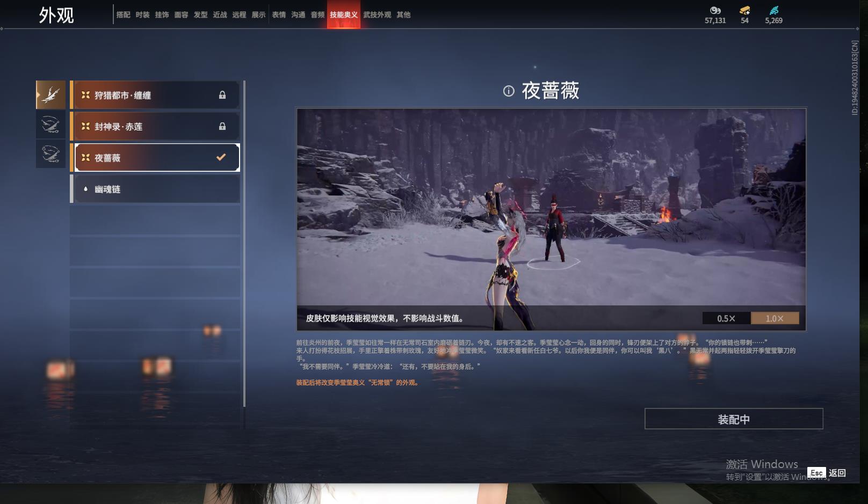Select the 发型 tab
The width and height of the screenshot is (868, 504).
200,14
